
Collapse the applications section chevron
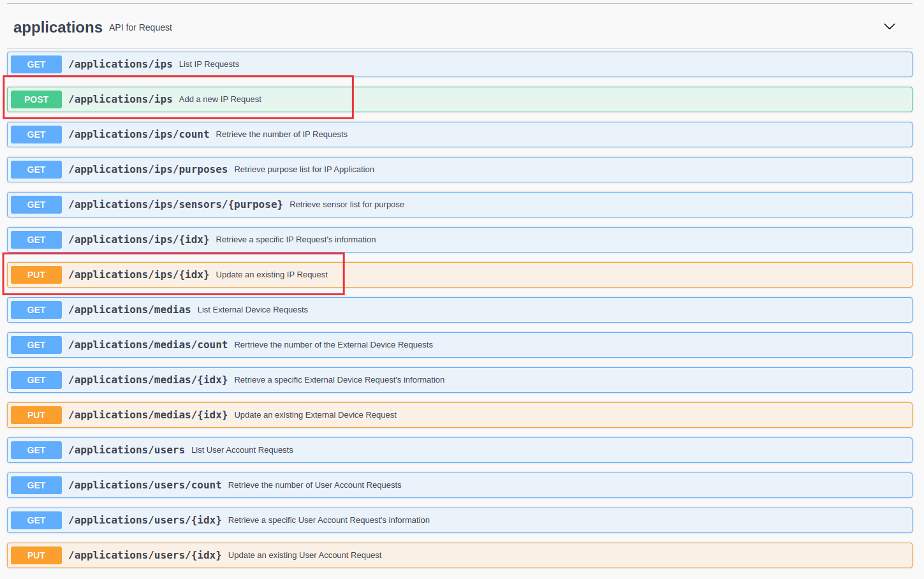coord(889,27)
